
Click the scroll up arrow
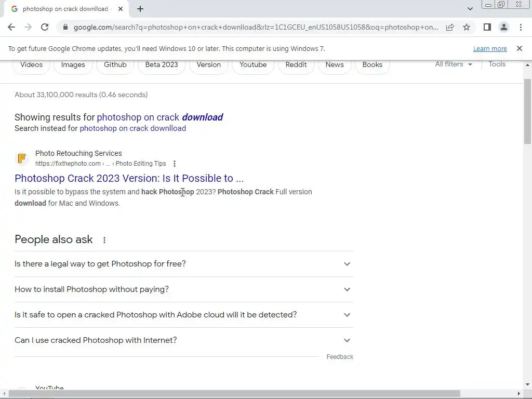(527, 64)
